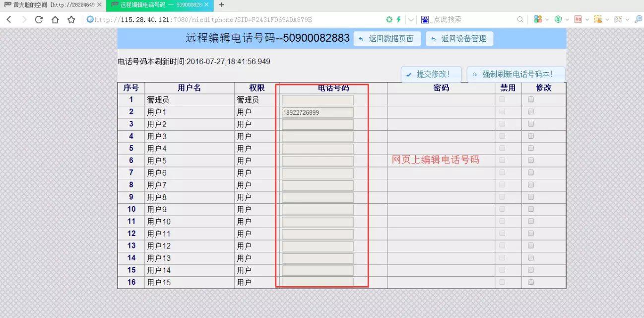Click the green shield security icon
Image resolution: width=644 pixels, height=318 pixels.
click(x=558, y=19)
